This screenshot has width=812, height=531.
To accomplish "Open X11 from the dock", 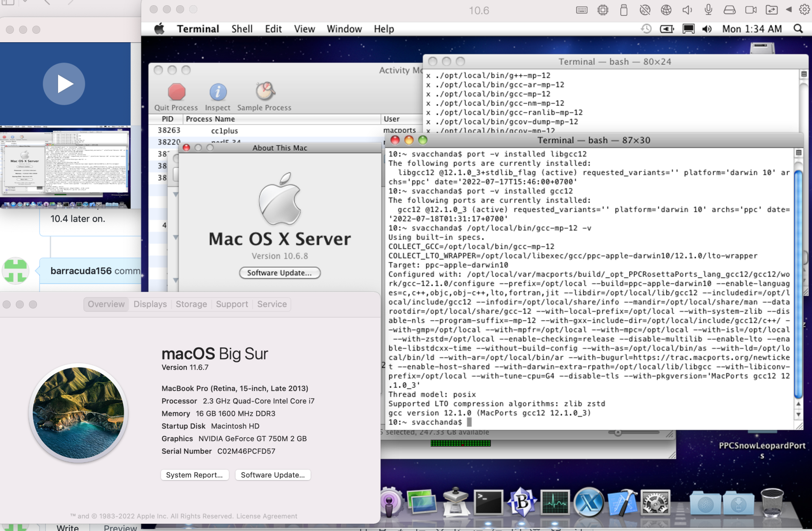I will [x=588, y=503].
